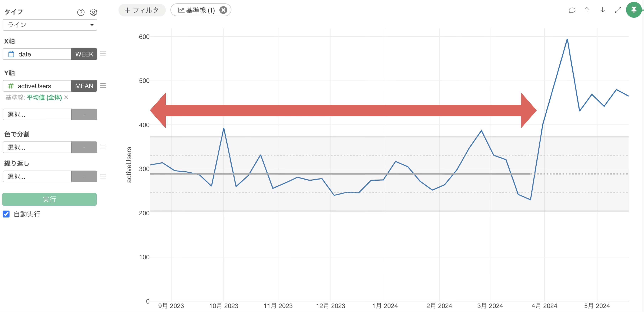Open Y-axis hamburger menu icon

[103, 86]
